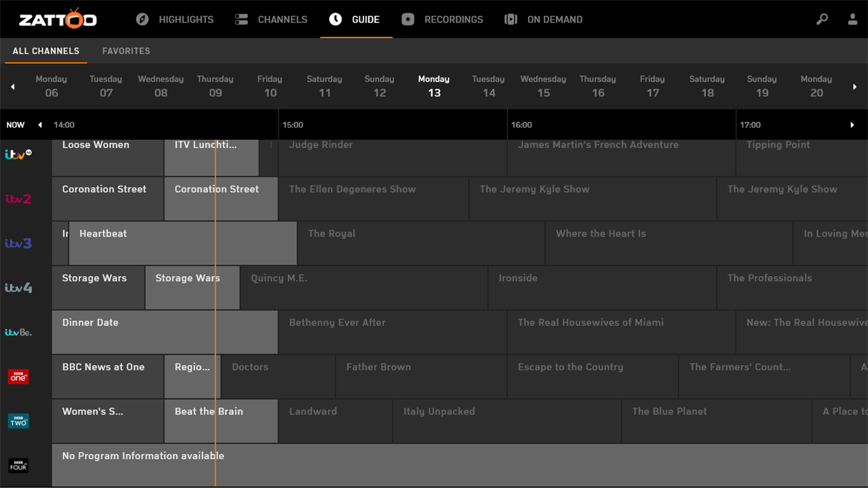
Task: Select the BBC Two channel logo
Action: [18, 421]
